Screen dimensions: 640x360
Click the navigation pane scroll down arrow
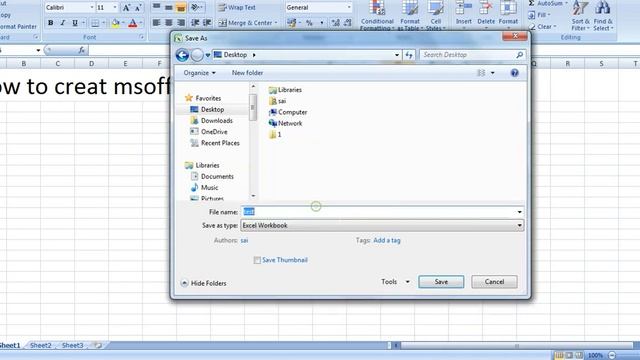[x=253, y=196]
